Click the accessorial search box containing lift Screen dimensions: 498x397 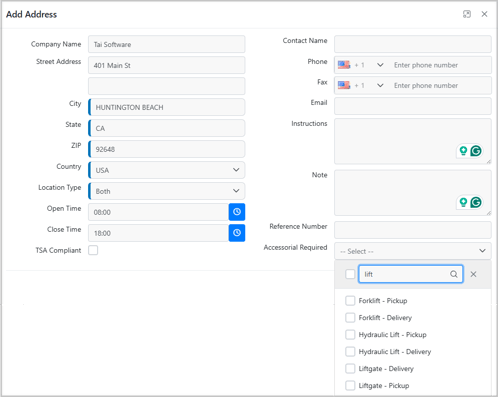tap(411, 274)
